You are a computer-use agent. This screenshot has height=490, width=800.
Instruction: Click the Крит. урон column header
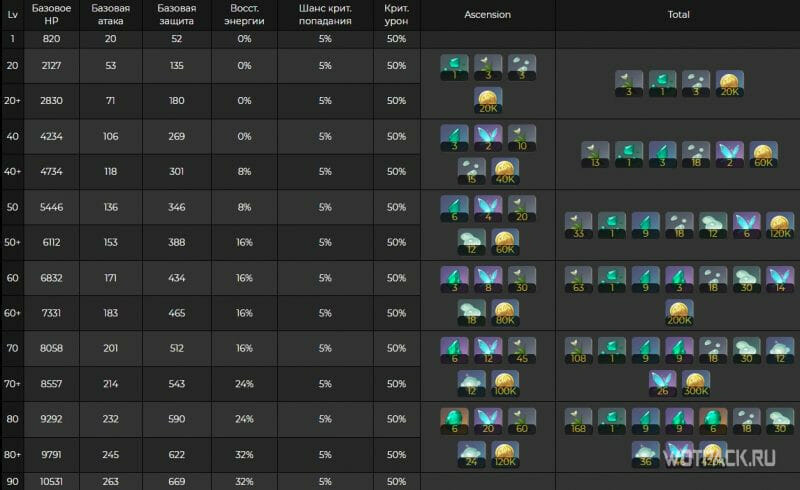396,15
